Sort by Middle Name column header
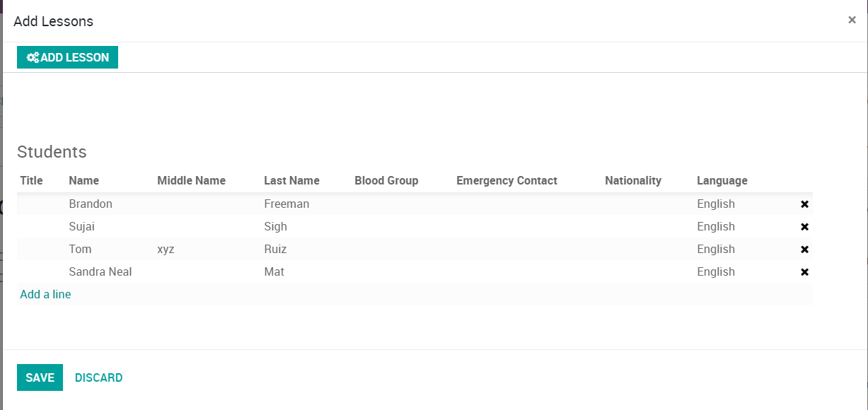 [x=191, y=180]
